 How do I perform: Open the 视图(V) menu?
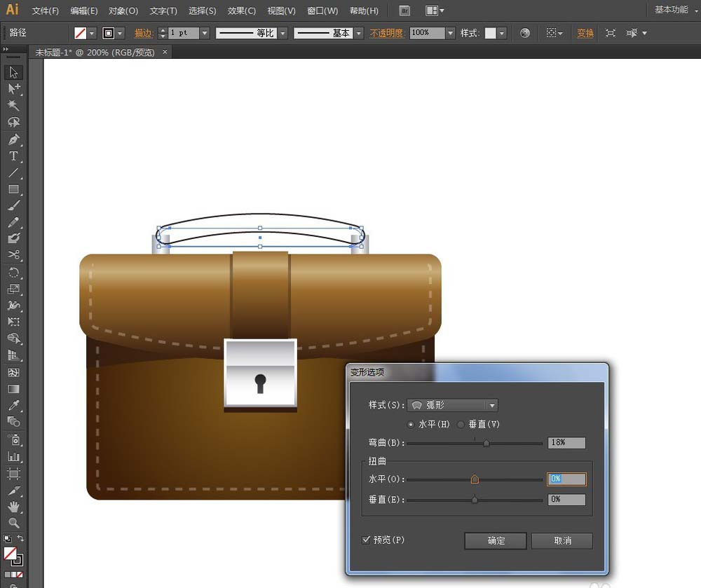click(281, 11)
